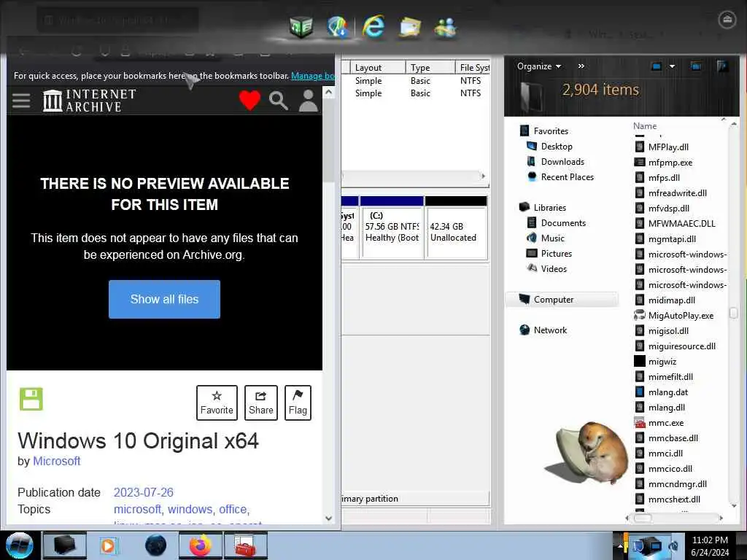
Task: Open the black folder taskbar icon
Action: pyautogui.click(x=65, y=545)
